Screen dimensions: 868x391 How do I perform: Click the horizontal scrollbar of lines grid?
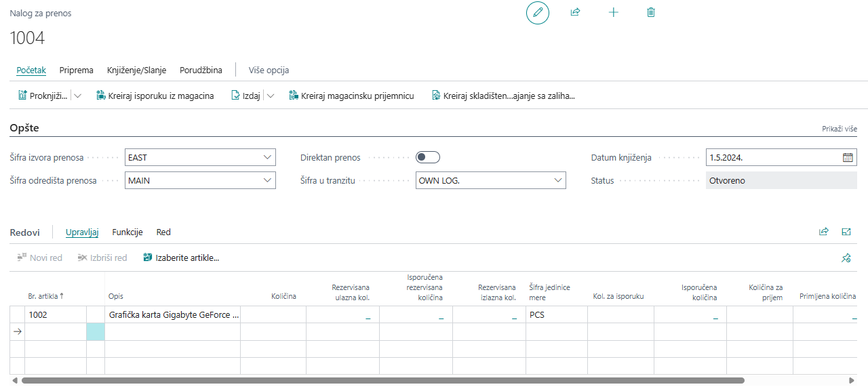click(380, 380)
